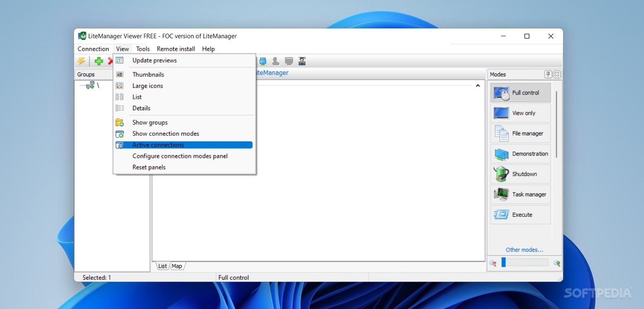The image size is (644, 309).
Task: Toggle Show groups option
Action: pos(185,122)
